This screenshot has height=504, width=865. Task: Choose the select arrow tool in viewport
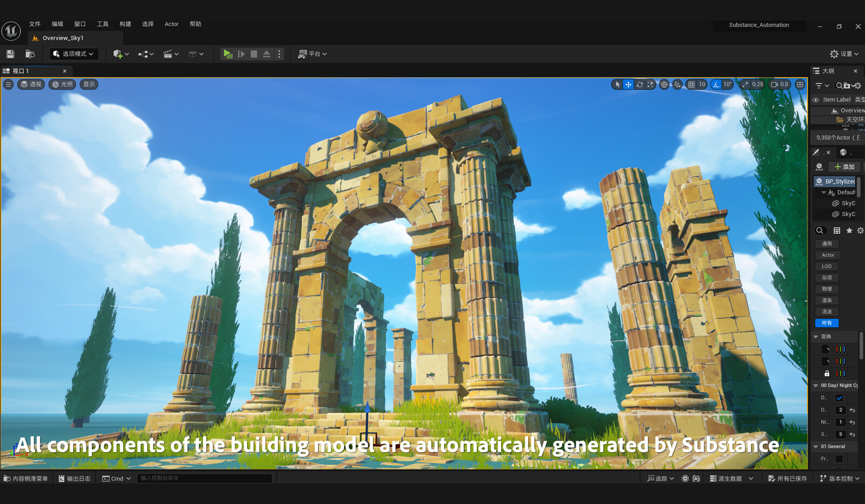click(x=617, y=84)
